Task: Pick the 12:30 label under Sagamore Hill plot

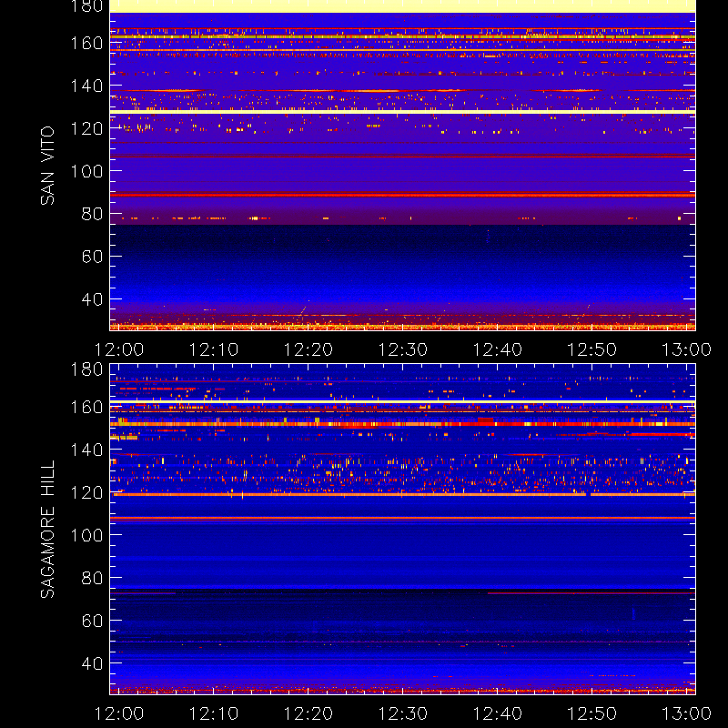Action: [402, 713]
